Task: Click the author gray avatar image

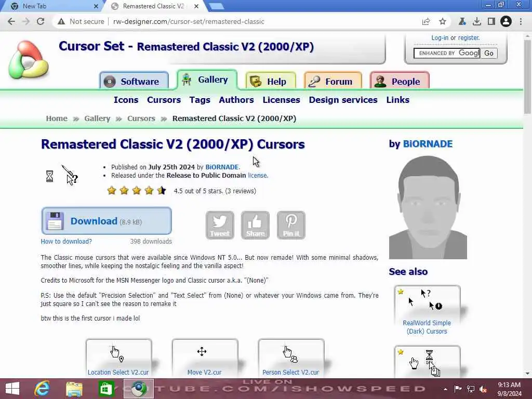Action: coord(428,207)
